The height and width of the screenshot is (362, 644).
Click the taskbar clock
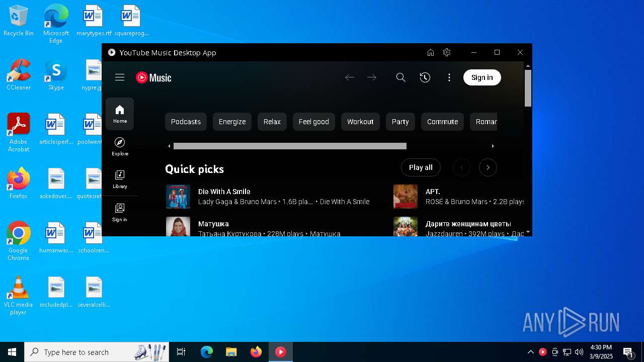pyautogui.click(x=601, y=352)
